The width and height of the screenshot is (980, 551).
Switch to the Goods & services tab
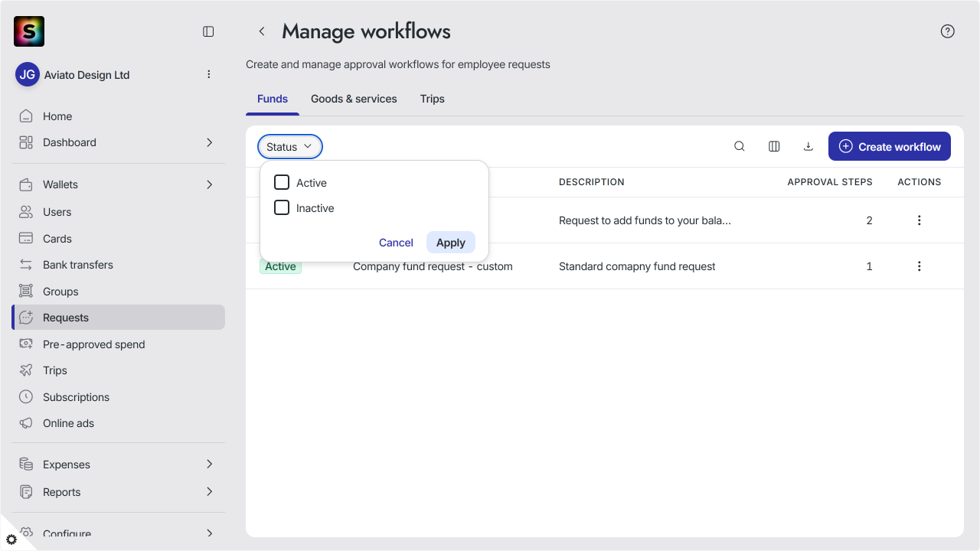click(x=354, y=99)
